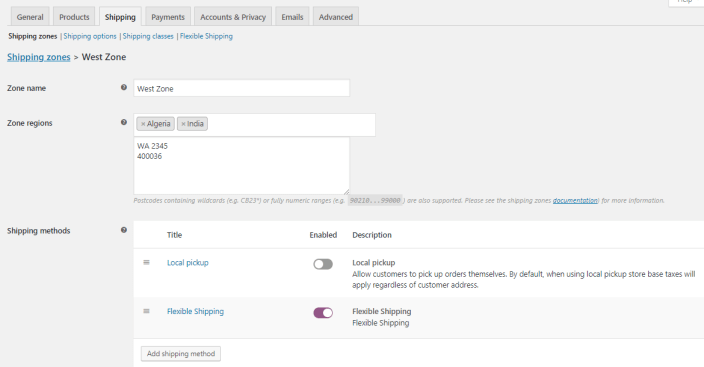Go back via Shipping zones breadcrumb
Viewport: 704px width, 367px height.
pyautogui.click(x=39, y=57)
